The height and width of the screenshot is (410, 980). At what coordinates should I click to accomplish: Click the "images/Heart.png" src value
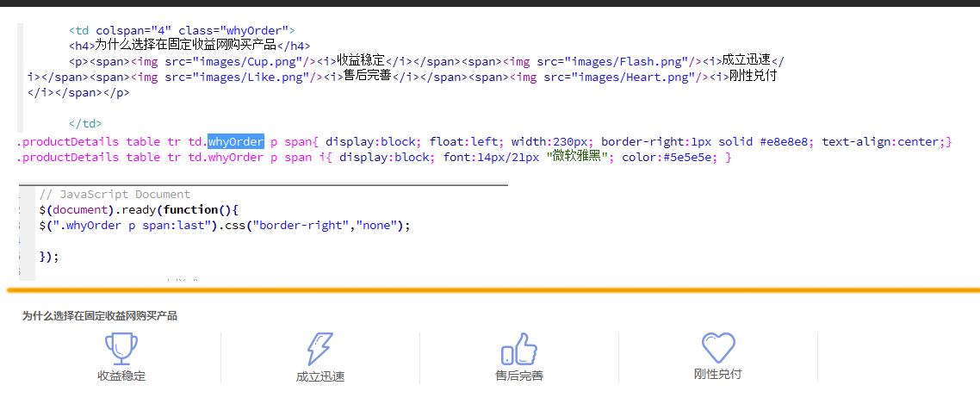pyautogui.click(x=635, y=77)
